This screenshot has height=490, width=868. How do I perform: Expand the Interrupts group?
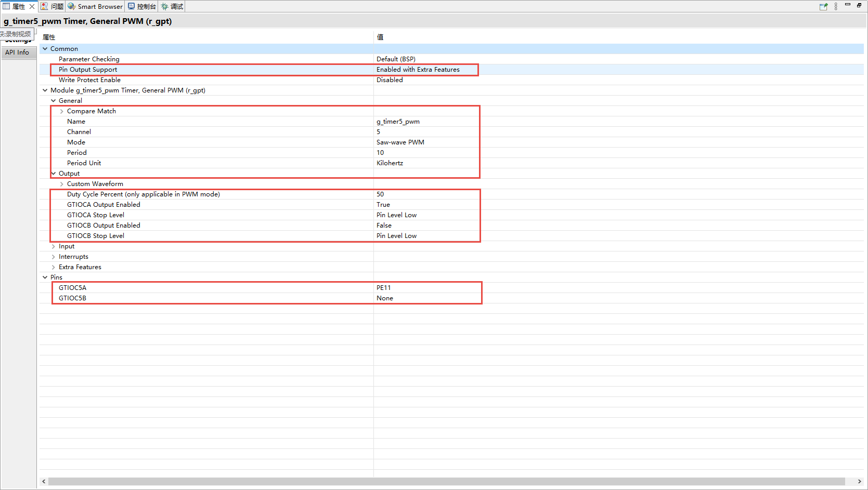click(53, 257)
